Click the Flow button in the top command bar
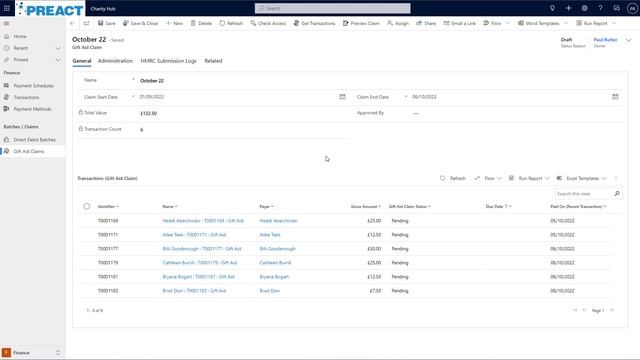The image size is (640, 360). (492, 23)
